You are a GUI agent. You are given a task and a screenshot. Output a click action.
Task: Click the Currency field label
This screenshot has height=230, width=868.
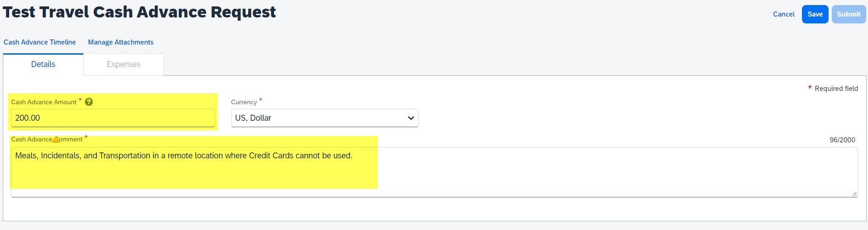tap(244, 102)
